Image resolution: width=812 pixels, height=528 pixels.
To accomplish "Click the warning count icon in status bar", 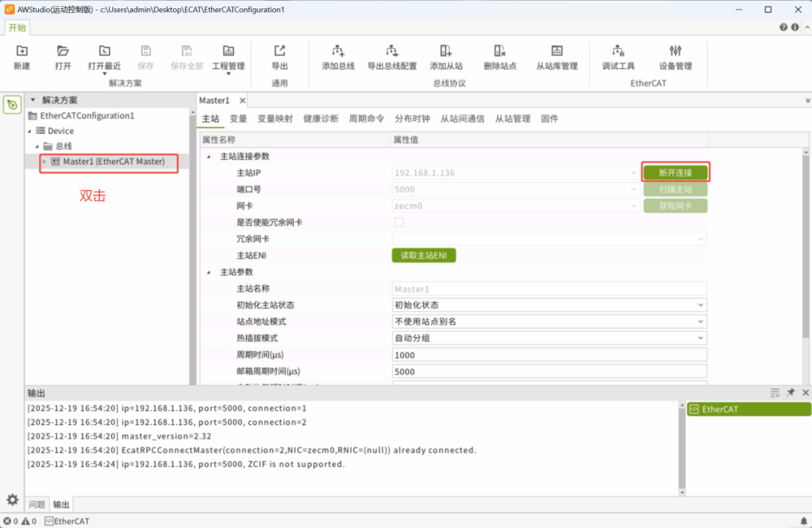I will (x=26, y=520).
